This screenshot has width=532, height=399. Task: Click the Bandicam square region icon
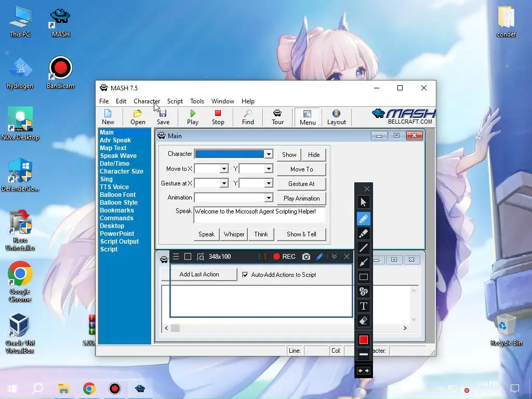[x=188, y=257]
